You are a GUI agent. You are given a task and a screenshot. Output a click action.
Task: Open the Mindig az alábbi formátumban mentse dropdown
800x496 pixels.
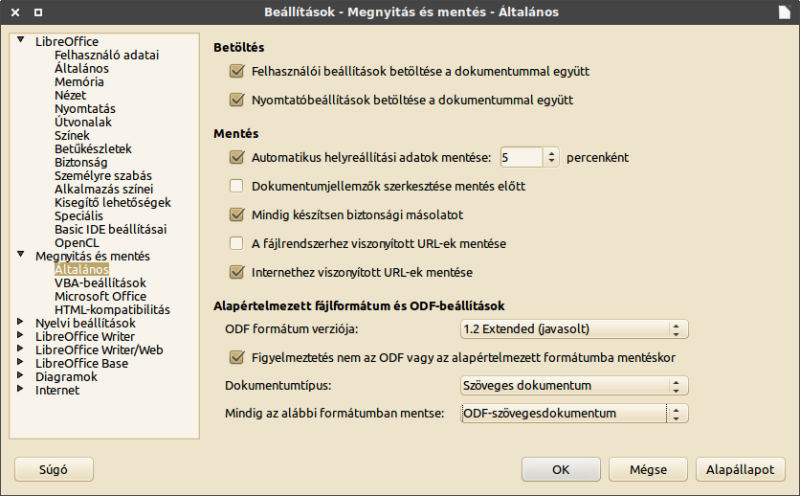574,413
